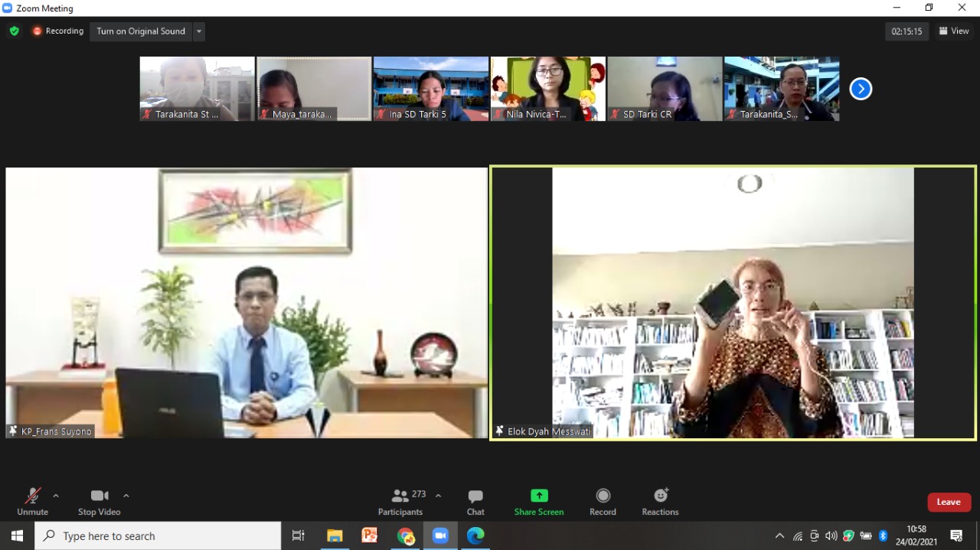980x550 pixels.
Task: Click the Zoom icon on the taskbar
Action: click(x=440, y=535)
